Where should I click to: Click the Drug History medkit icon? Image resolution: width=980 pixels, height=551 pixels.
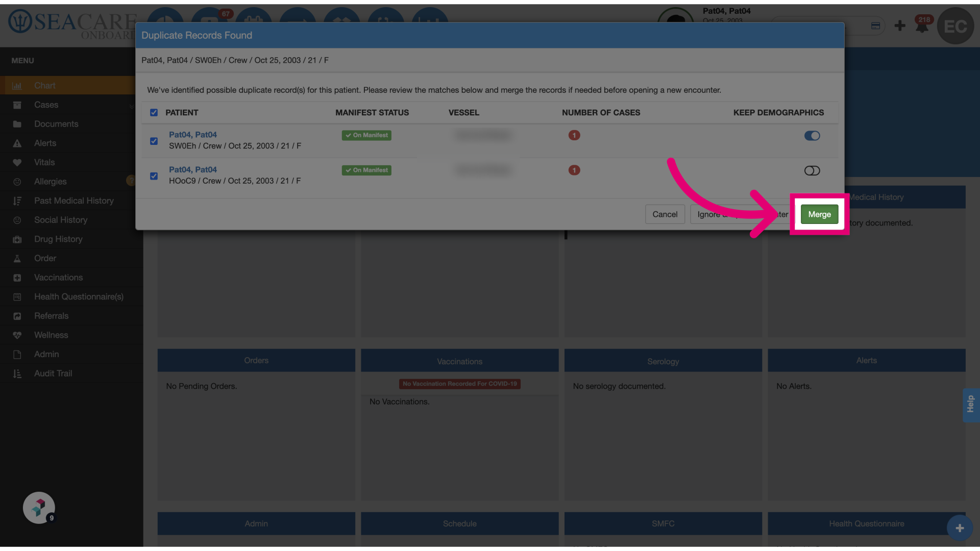(x=17, y=239)
